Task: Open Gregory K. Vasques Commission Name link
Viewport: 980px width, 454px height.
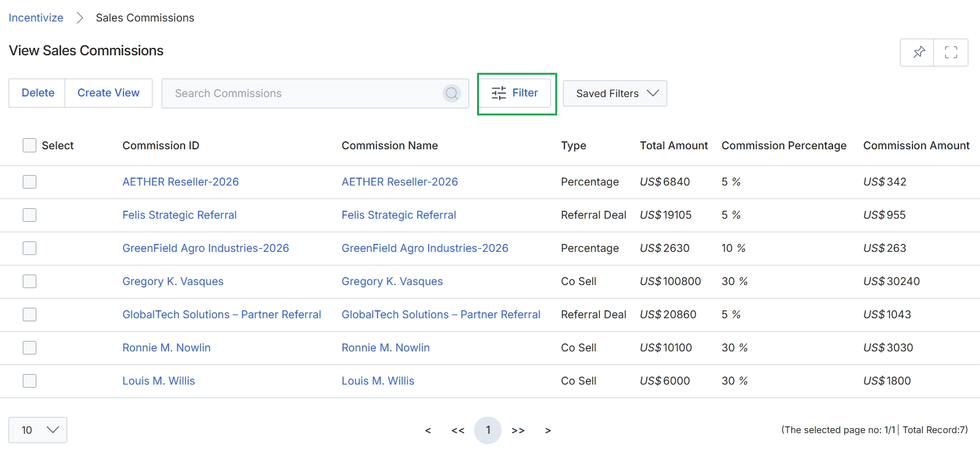Action: coord(392,281)
